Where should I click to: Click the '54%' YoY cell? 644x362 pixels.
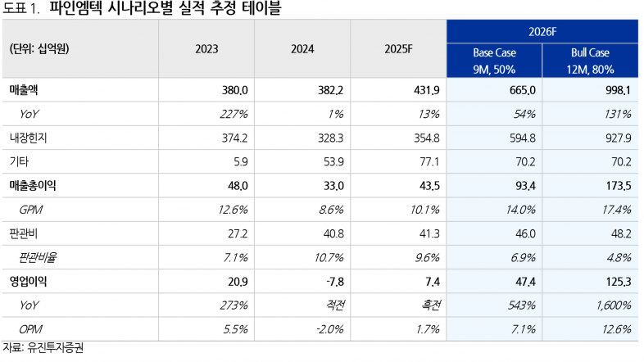coord(524,114)
